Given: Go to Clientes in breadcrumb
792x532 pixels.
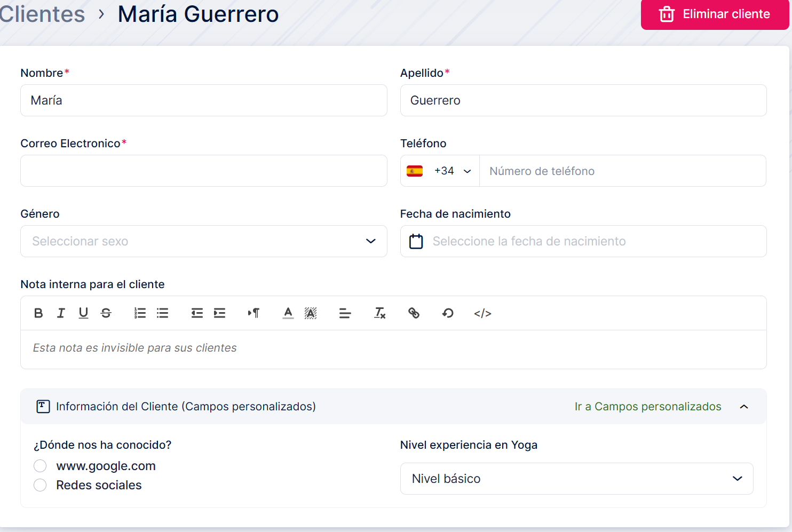Looking at the screenshot, I should 43,14.
